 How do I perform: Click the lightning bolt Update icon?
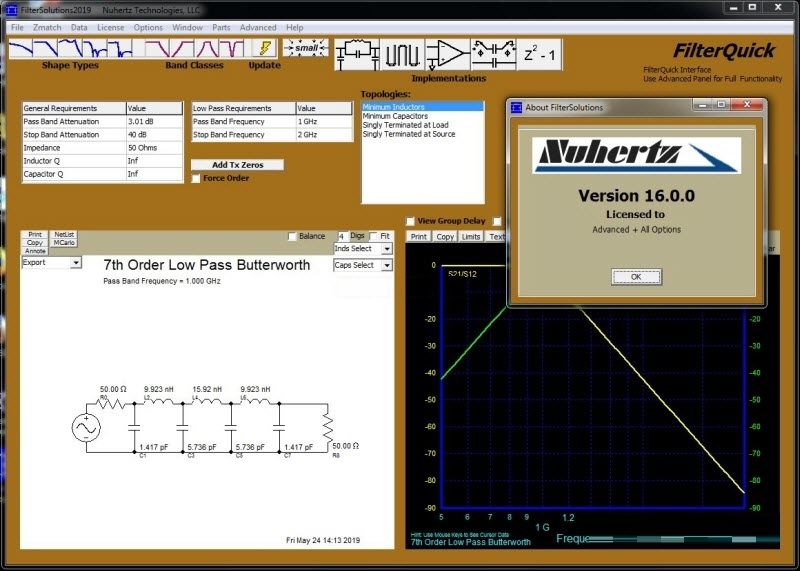[x=265, y=48]
